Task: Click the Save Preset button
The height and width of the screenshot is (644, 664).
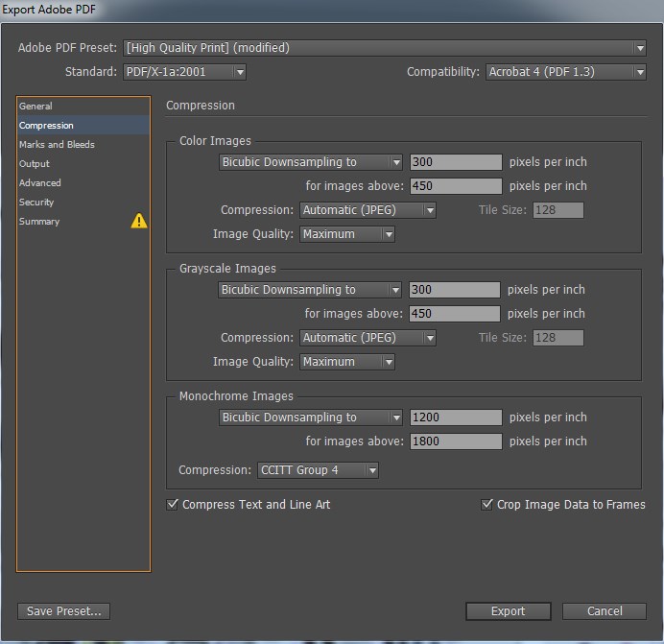Action: pyautogui.click(x=64, y=611)
